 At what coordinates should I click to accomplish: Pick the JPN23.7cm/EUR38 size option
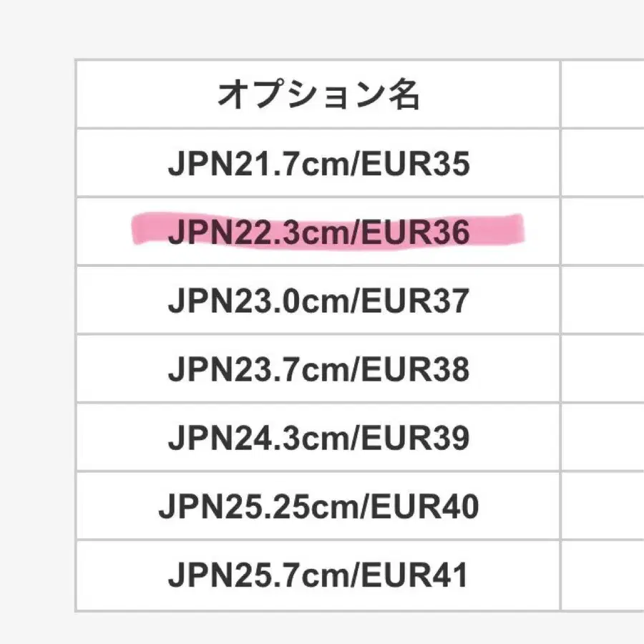point(318,369)
